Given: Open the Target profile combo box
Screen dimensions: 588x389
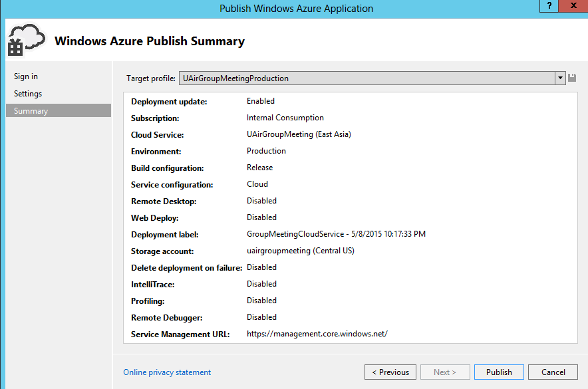Looking at the screenshot, I should (366, 78).
